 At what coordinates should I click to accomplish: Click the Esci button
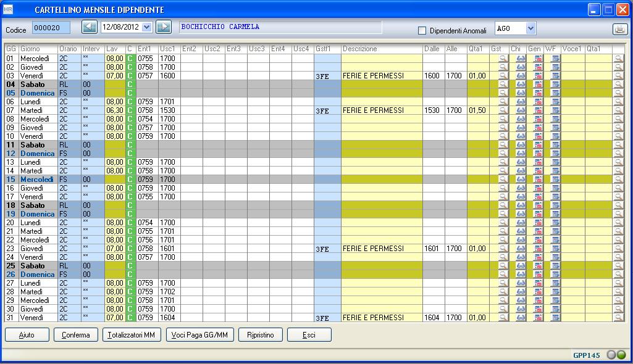pos(309,335)
